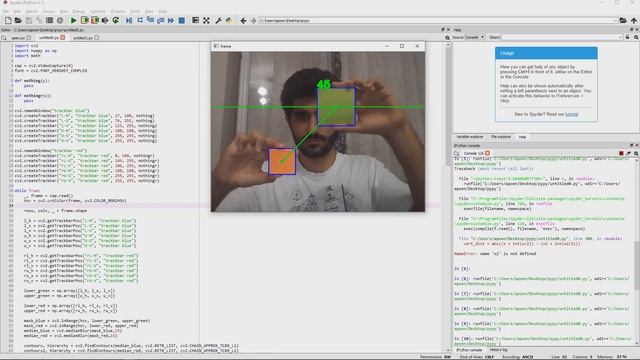The image size is (640, 360).
Task: Step into function debug icon
Action: pos(150,20)
